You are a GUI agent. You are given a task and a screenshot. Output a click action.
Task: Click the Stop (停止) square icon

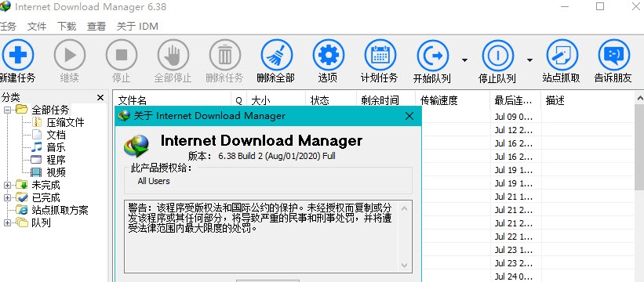tap(121, 55)
